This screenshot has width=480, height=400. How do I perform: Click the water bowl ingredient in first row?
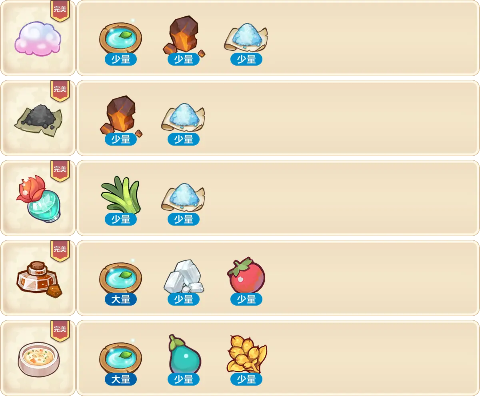tap(120, 37)
